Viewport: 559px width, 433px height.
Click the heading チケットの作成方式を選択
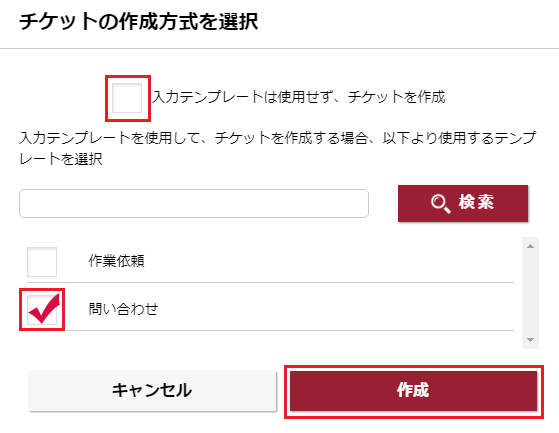click(x=139, y=22)
